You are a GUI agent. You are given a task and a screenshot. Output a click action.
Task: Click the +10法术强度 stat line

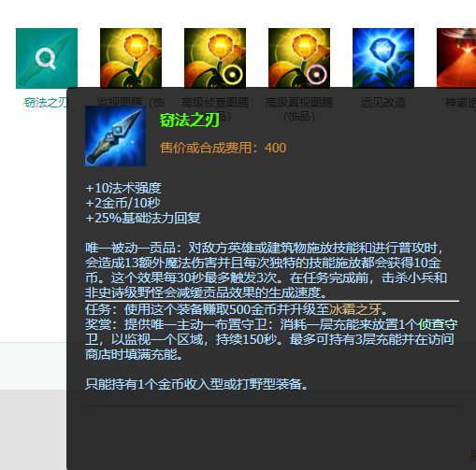point(123,188)
